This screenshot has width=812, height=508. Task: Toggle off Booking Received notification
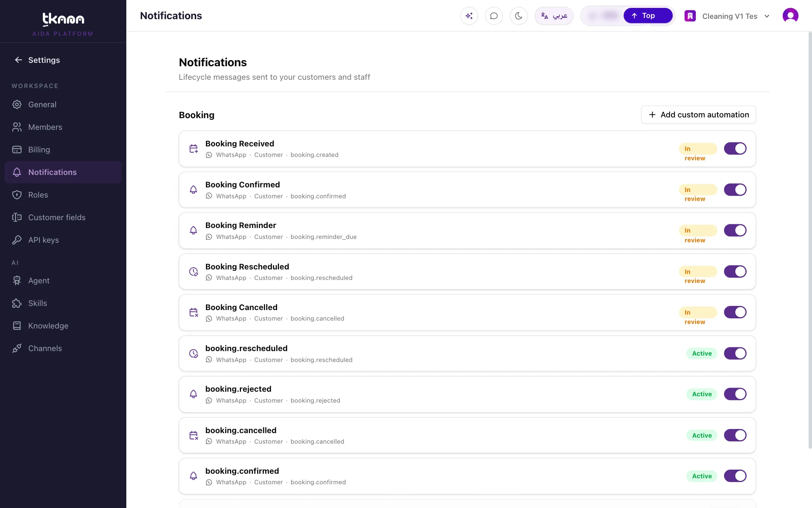tap(735, 149)
